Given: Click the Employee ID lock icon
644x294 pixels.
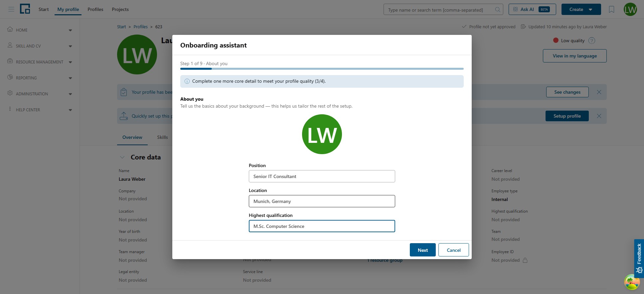Looking at the screenshot, I should pyautogui.click(x=525, y=260).
